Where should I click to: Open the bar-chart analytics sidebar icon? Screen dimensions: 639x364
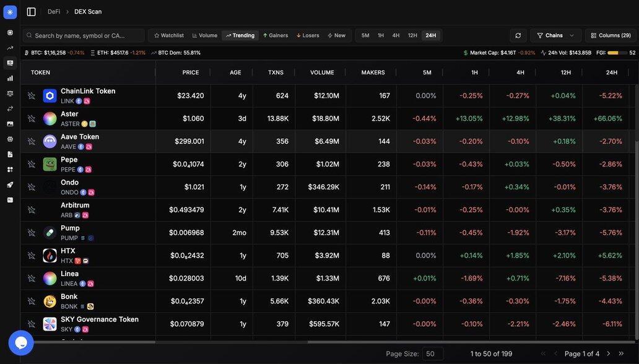[10, 78]
